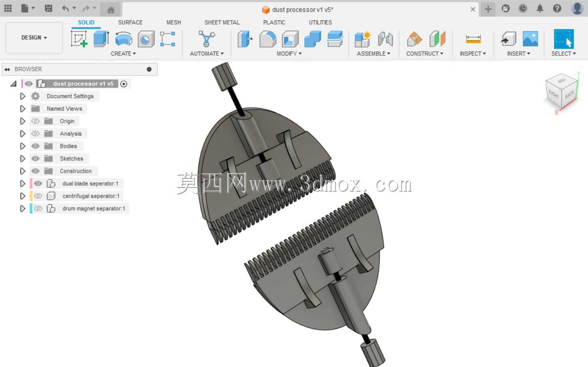This screenshot has height=367, width=588.
Task: Select the Press Pull tool
Action: pos(245,39)
